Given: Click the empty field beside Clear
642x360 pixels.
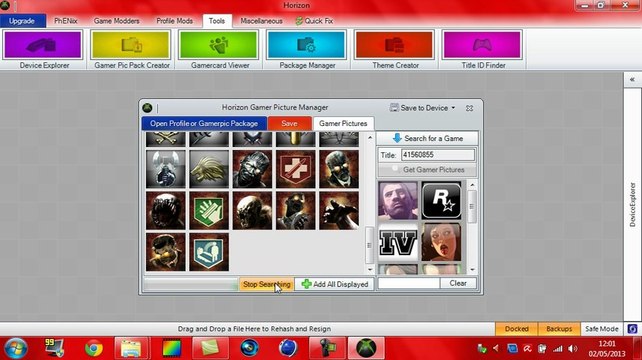Looking at the screenshot, I should (x=409, y=283).
